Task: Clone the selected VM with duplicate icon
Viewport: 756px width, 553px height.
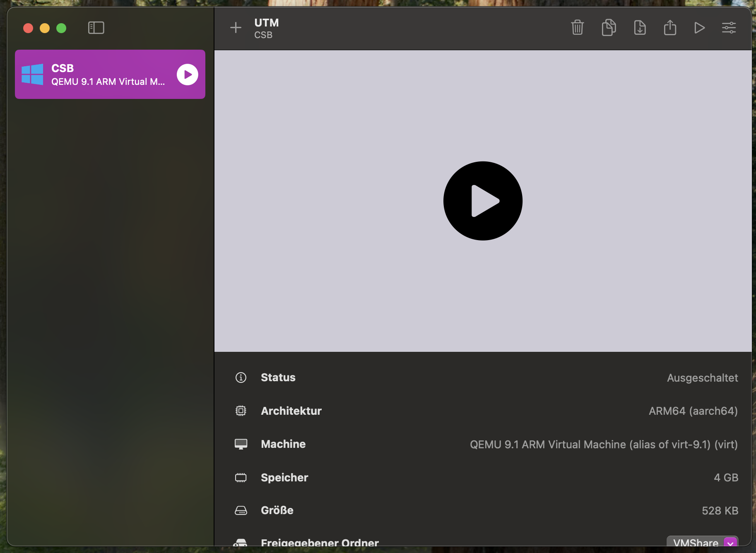Action: (609, 28)
